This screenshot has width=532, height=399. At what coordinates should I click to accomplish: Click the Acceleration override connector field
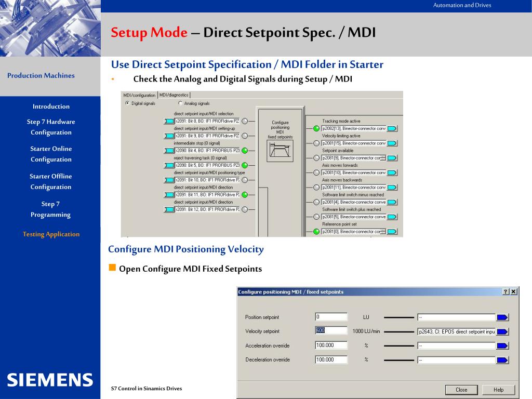click(x=457, y=345)
